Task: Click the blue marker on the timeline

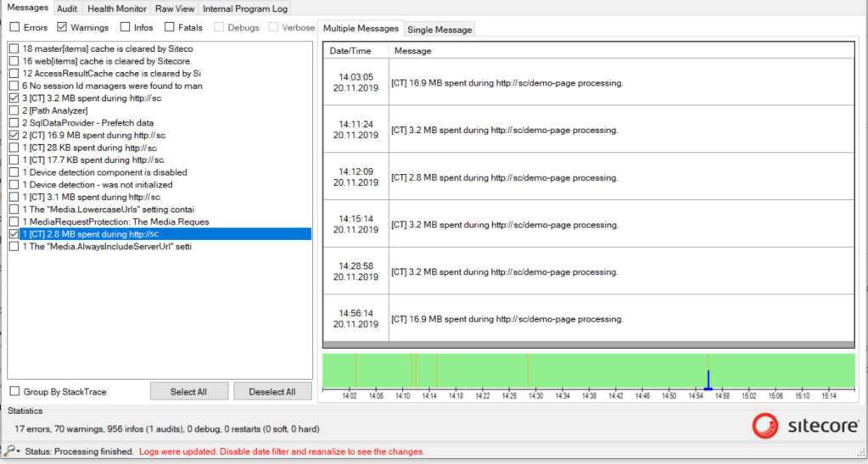Action: click(708, 381)
